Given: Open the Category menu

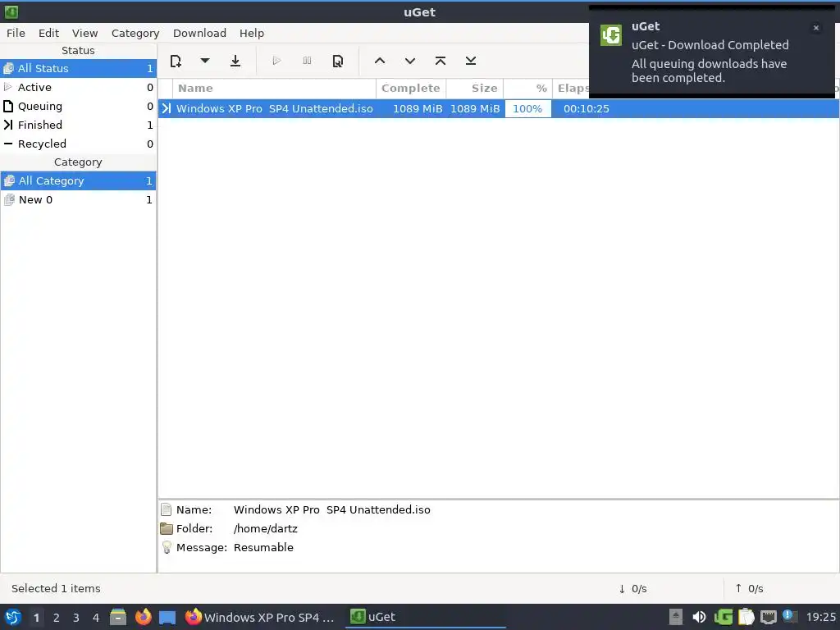Looking at the screenshot, I should pyautogui.click(x=135, y=33).
